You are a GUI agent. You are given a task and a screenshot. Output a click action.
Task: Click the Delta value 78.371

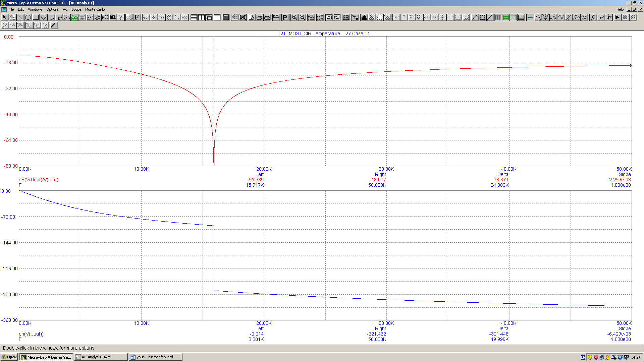click(x=501, y=180)
